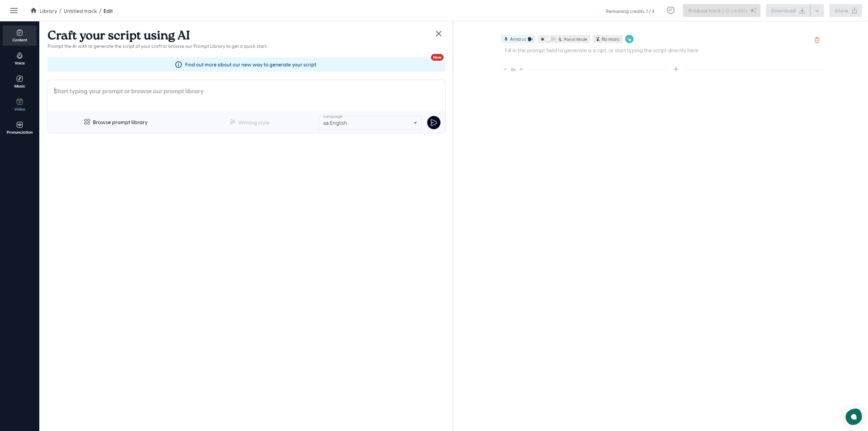The image size is (868, 431).
Task: Select the Content sidebar tab
Action: coord(20,36)
